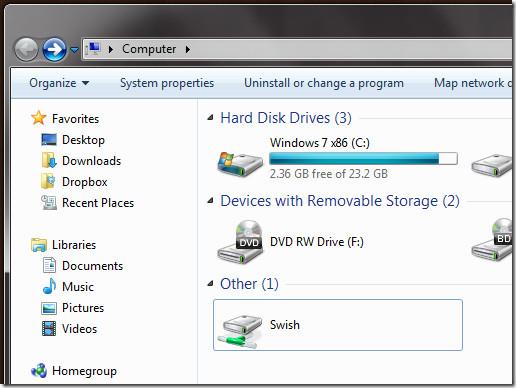516x388 pixels.
Task: Open Music library
Action: pos(78,287)
